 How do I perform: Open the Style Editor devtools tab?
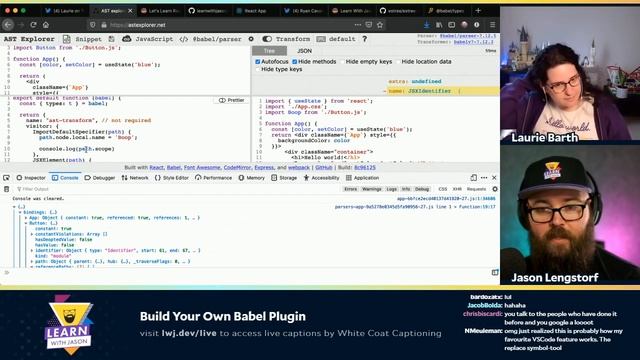click(x=171, y=178)
